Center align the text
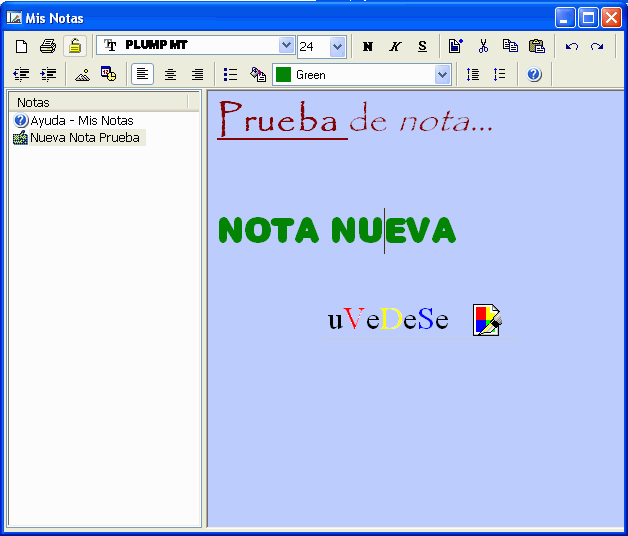The height and width of the screenshot is (536, 628). click(170, 75)
